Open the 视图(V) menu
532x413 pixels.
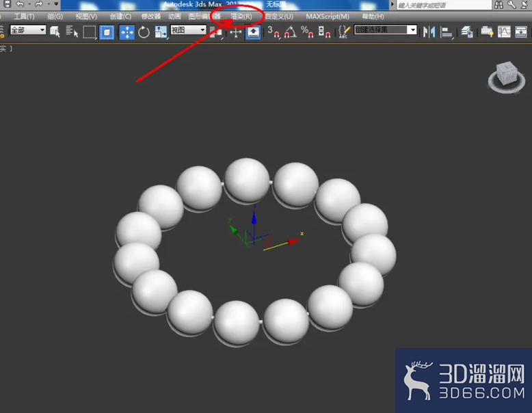[x=86, y=16]
